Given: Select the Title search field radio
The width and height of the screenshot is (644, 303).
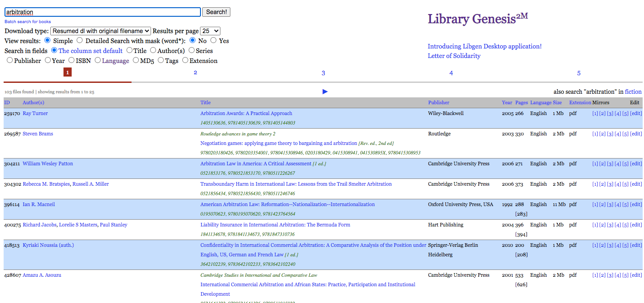Looking at the screenshot, I should (129, 50).
